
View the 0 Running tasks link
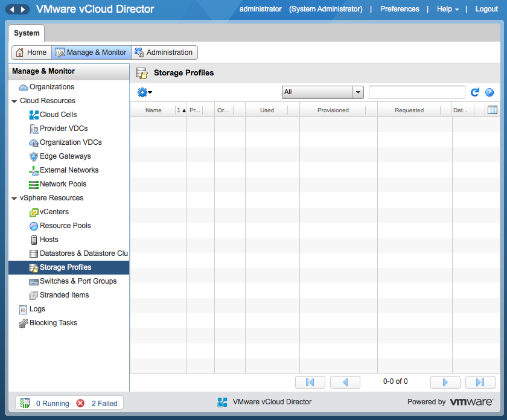pyautogui.click(x=53, y=404)
